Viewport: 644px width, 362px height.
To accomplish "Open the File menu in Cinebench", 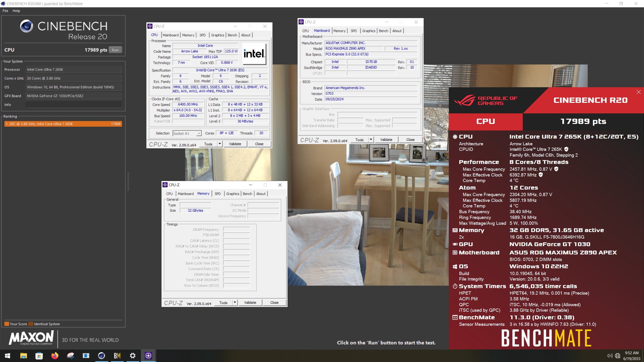I will 5,11.
